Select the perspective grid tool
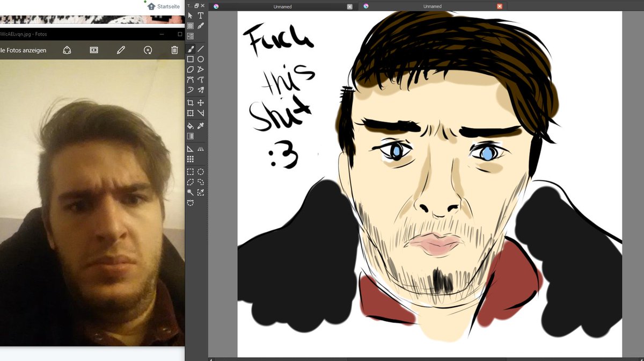The width and height of the screenshot is (644, 361). coord(201,149)
